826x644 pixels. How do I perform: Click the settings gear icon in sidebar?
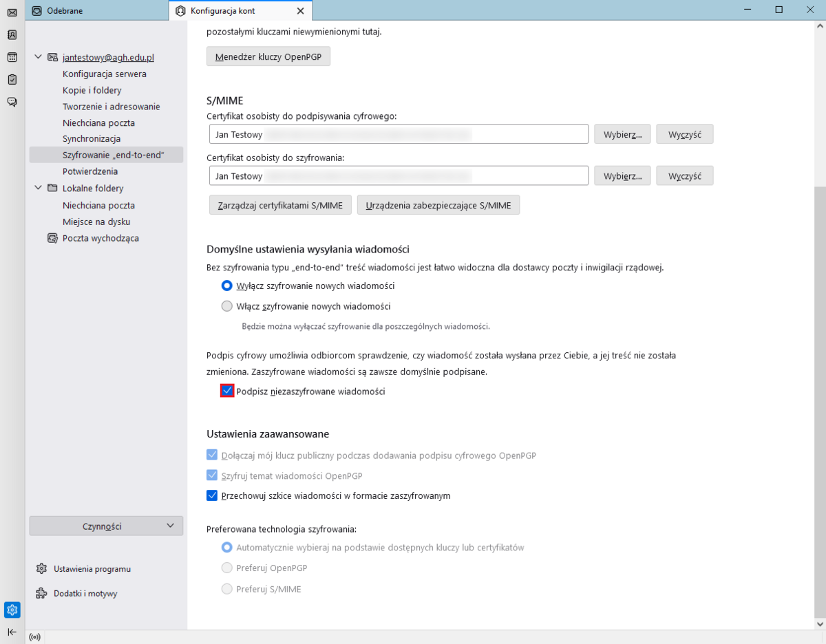tap(12, 610)
